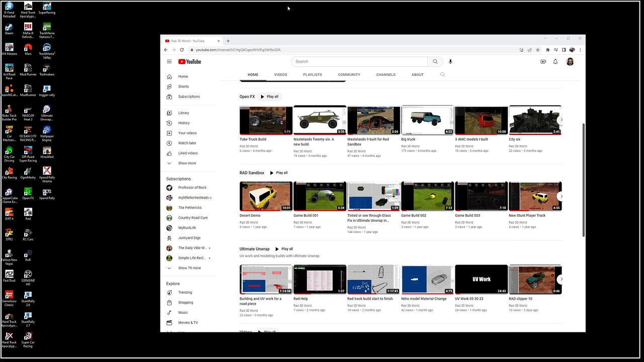Expand subscriptions with Show 79 more
The width and height of the screenshot is (644, 362).
(x=189, y=268)
